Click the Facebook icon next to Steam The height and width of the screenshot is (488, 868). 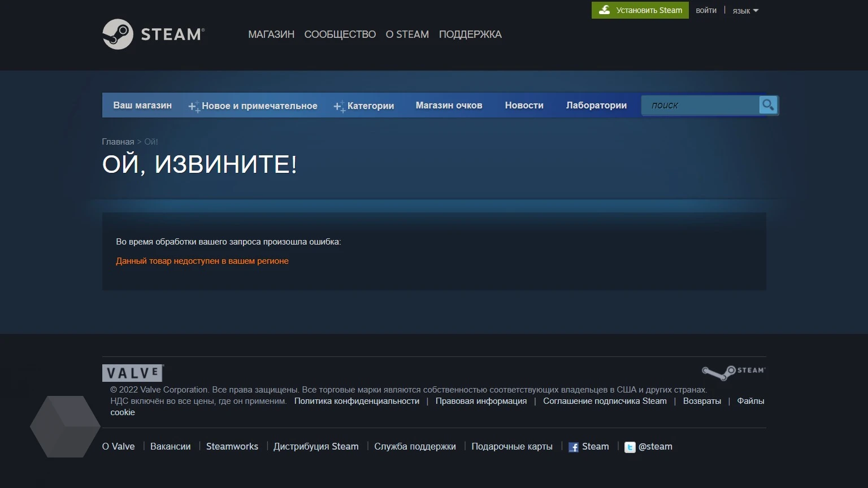click(x=574, y=447)
